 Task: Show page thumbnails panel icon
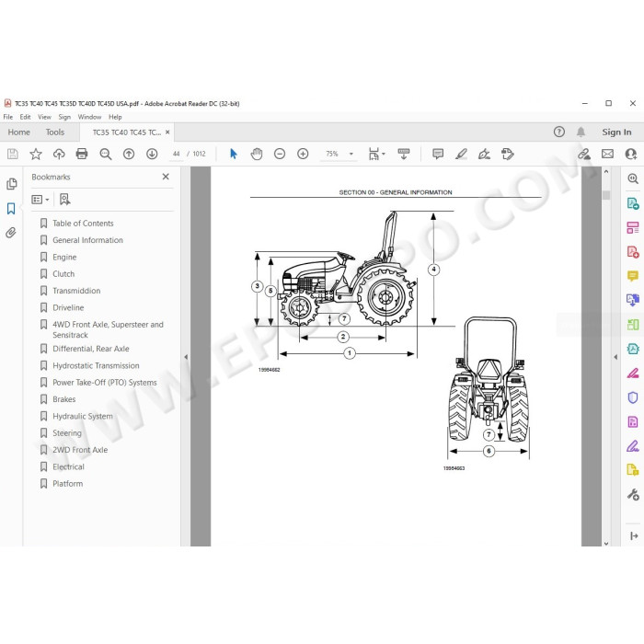pyautogui.click(x=11, y=184)
